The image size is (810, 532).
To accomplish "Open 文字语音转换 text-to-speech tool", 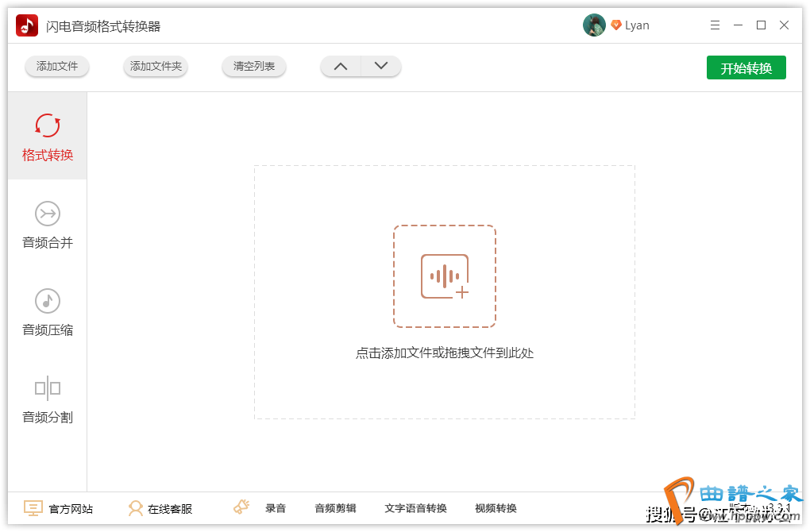I will (415, 508).
